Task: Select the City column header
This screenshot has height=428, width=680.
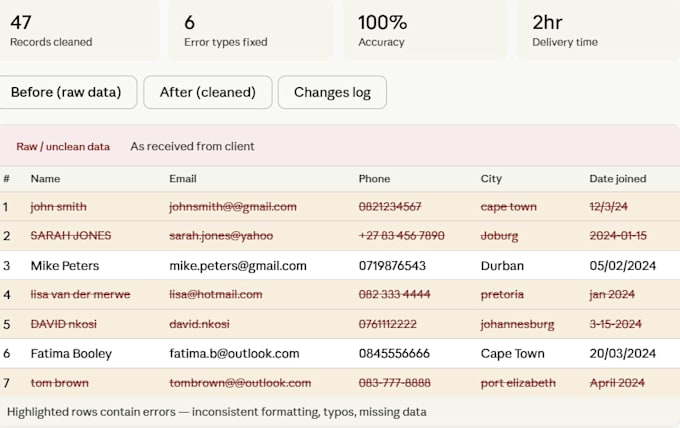Action: [x=491, y=179]
